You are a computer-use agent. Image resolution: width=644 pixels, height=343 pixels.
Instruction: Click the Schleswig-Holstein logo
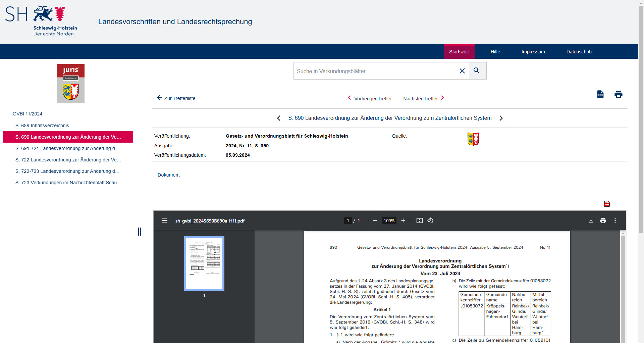(41, 21)
